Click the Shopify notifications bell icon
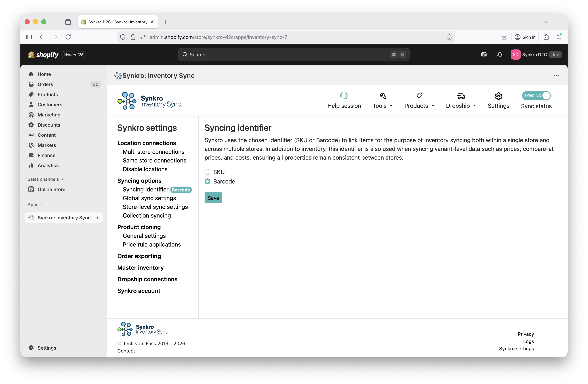This screenshot has height=384, width=588. tap(499, 55)
